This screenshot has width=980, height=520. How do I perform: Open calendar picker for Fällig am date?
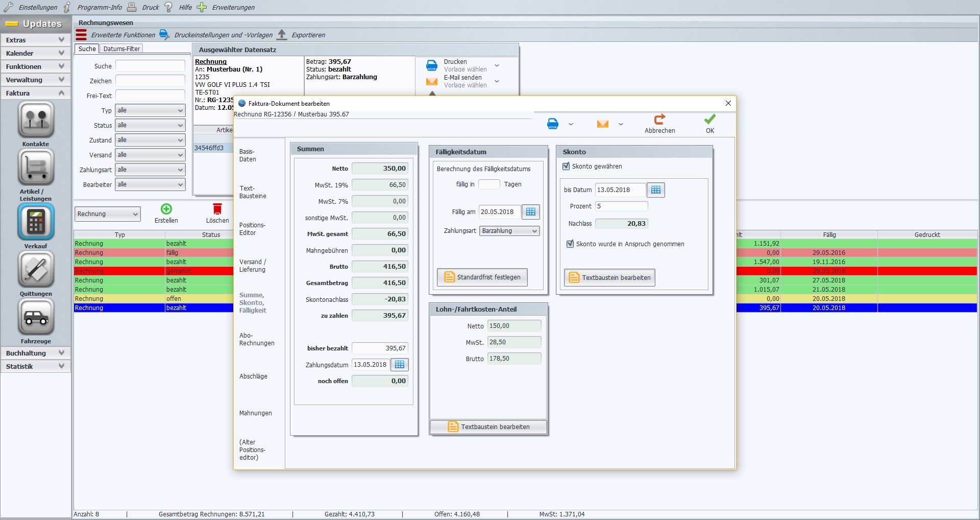pyautogui.click(x=531, y=212)
